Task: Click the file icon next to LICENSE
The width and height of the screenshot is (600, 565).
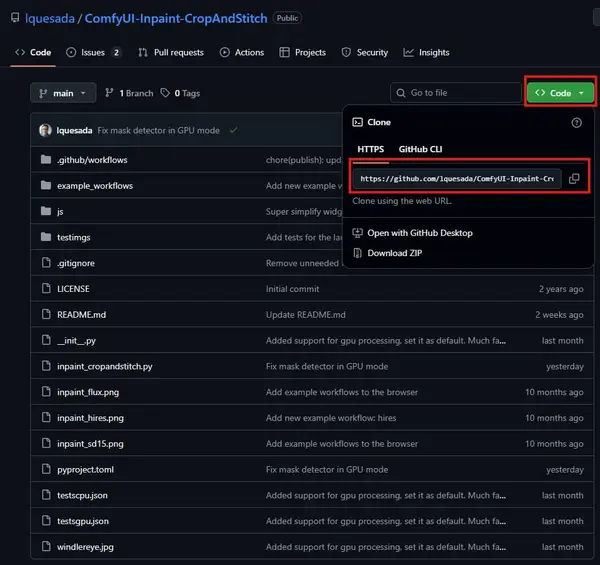Action: pyautogui.click(x=46, y=288)
